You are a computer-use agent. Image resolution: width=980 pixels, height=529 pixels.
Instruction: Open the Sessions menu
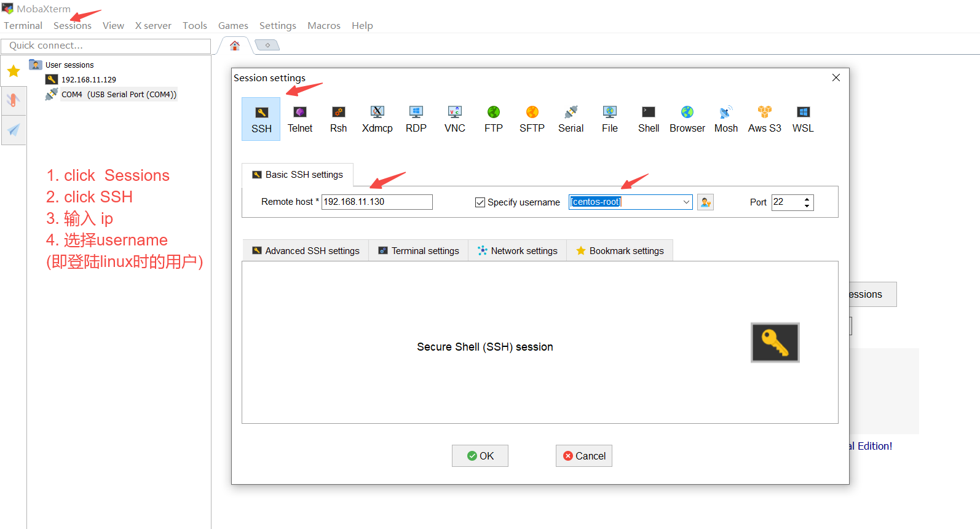click(x=73, y=26)
